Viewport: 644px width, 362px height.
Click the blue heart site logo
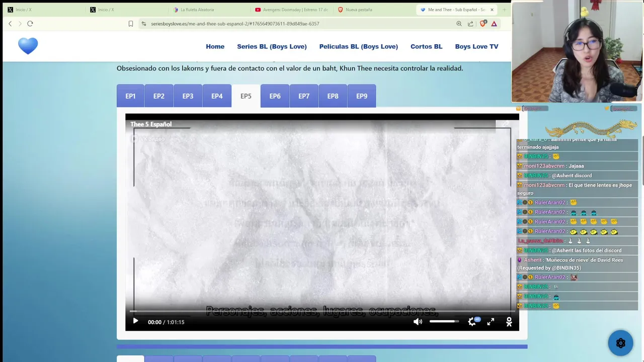point(28,46)
